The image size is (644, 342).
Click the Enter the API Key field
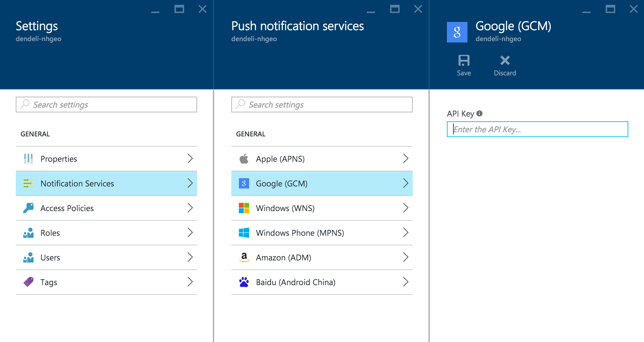(x=537, y=129)
